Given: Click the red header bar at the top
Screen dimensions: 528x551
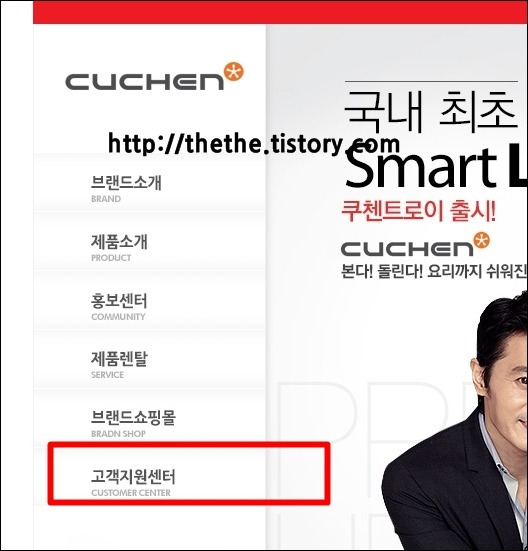Looking at the screenshot, I should (x=280, y=12).
